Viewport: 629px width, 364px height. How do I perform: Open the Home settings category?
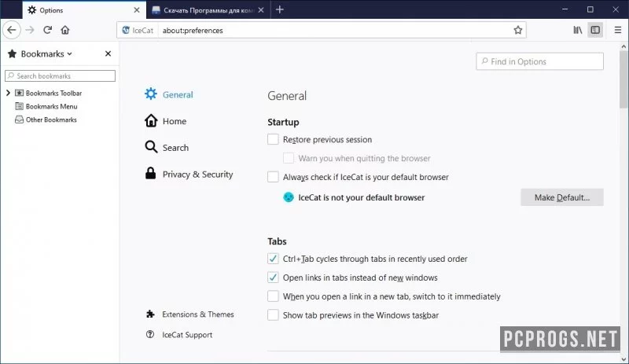[x=174, y=121]
